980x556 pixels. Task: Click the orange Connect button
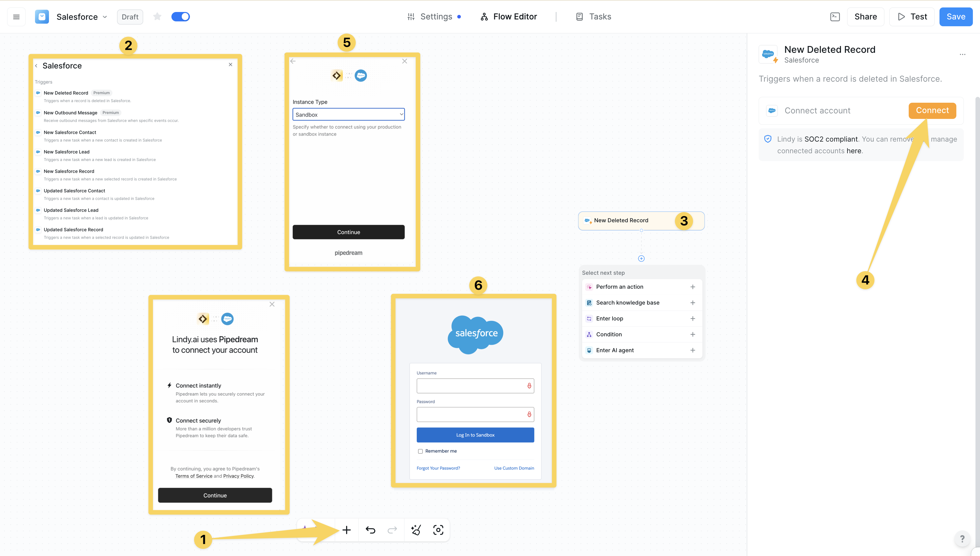click(x=932, y=110)
